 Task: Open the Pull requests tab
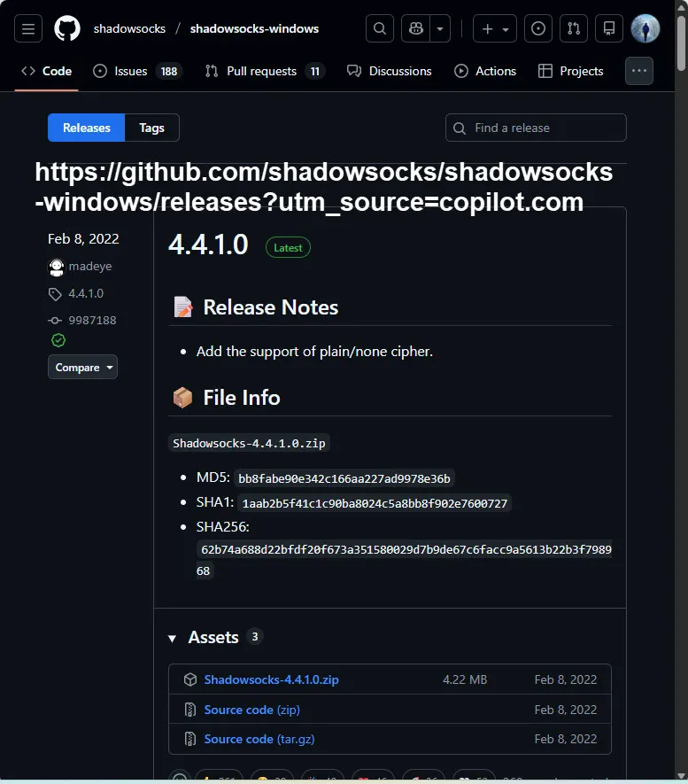tap(264, 71)
